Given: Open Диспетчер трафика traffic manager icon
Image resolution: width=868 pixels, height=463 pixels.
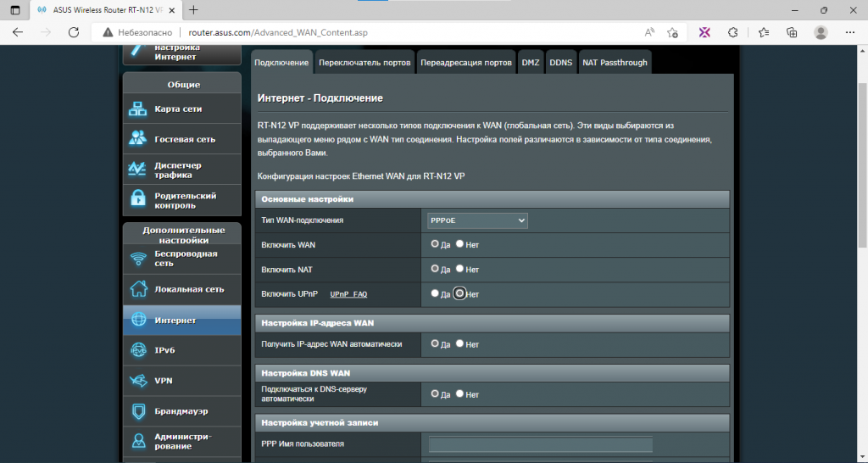Looking at the screenshot, I should 136,169.
